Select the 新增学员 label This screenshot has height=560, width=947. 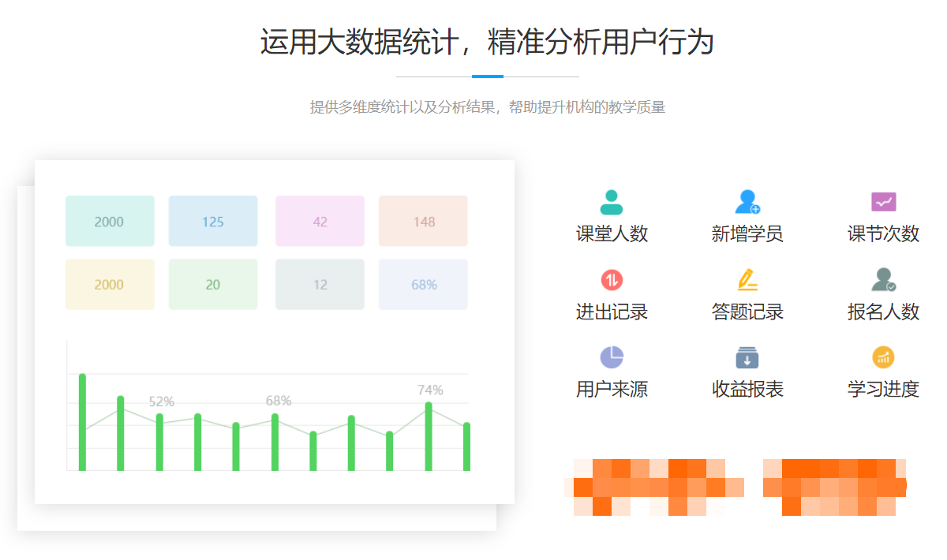pyautogui.click(x=747, y=233)
